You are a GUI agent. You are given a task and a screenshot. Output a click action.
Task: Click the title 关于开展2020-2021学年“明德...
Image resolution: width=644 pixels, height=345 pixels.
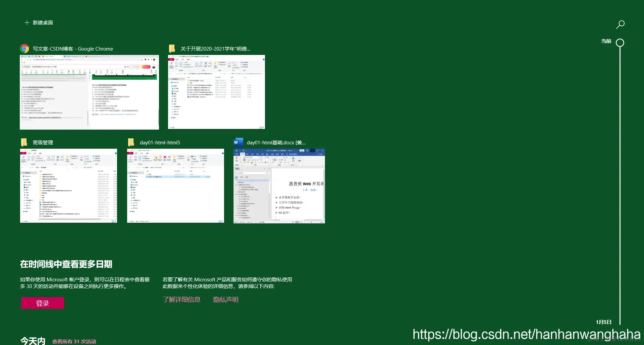click(x=215, y=49)
